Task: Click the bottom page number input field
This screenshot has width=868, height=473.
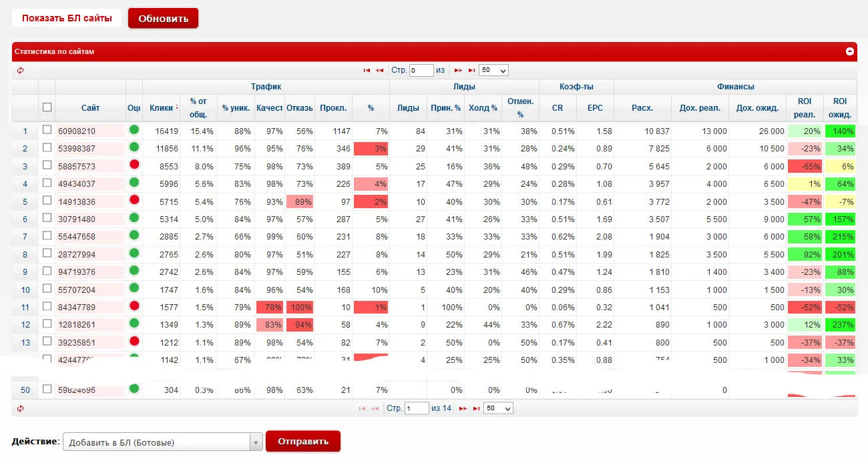Action: pyautogui.click(x=417, y=408)
